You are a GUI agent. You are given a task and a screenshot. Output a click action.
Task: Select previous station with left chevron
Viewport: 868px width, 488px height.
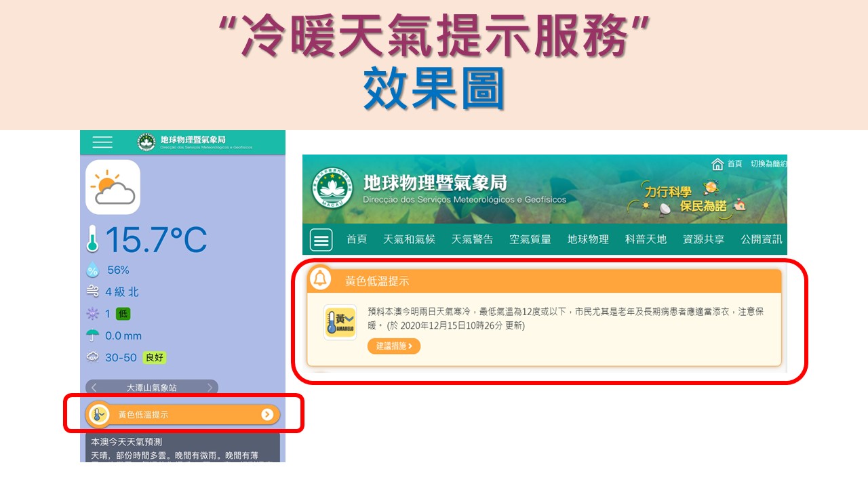(x=94, y=388)
